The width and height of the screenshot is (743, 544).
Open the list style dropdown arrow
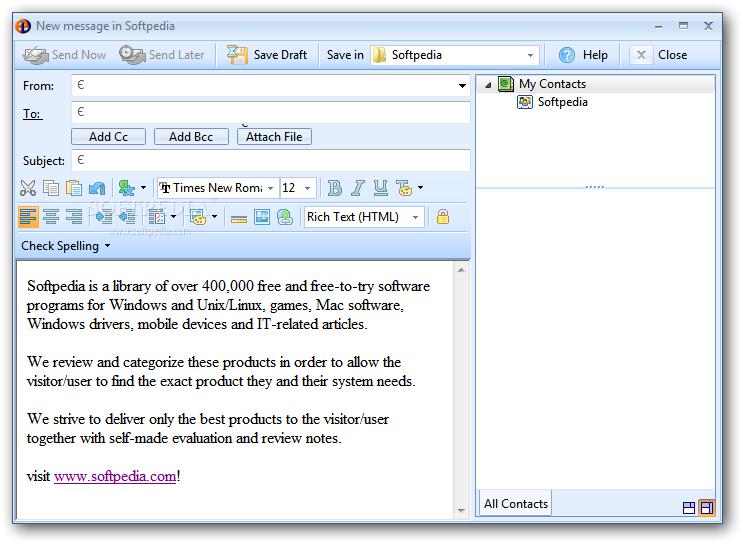[173, 217]
